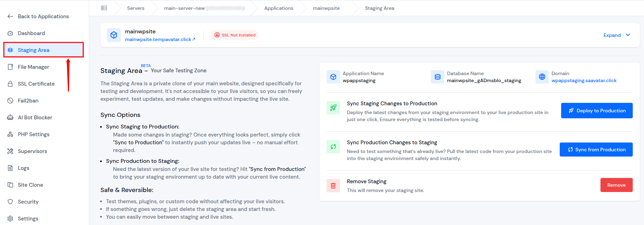This screenshot has height=225, width=644.
Task: Click the Staging Area breadcrumb item
Action: coord(379,8)
